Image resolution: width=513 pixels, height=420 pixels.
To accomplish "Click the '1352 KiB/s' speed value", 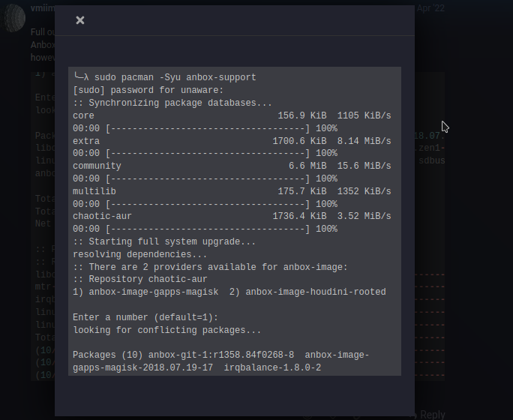I will [364, 191].
